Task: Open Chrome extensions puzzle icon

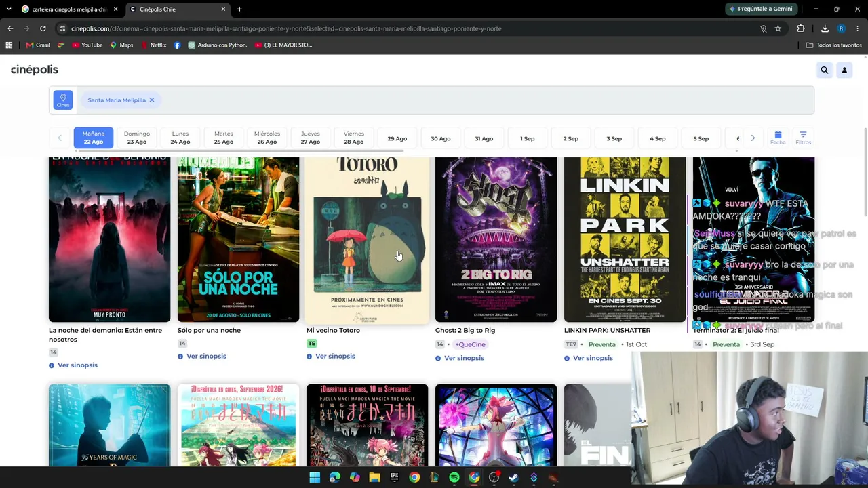Action: (x=801, y=28)
